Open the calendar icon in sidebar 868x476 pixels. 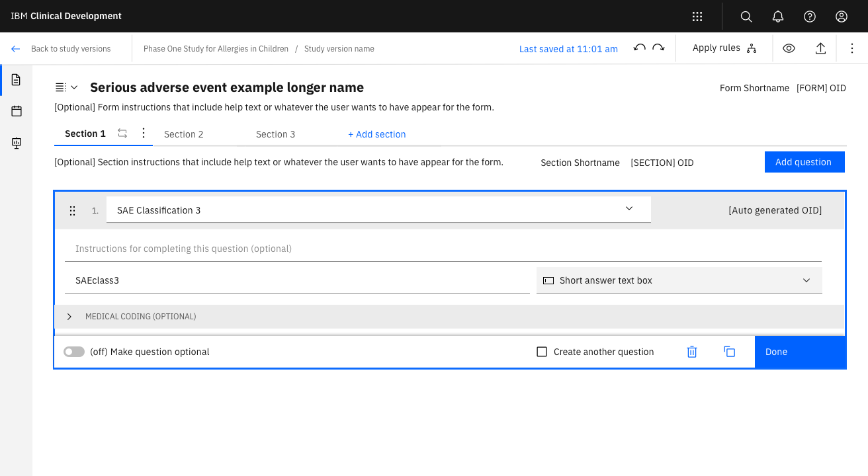[17, 111]
